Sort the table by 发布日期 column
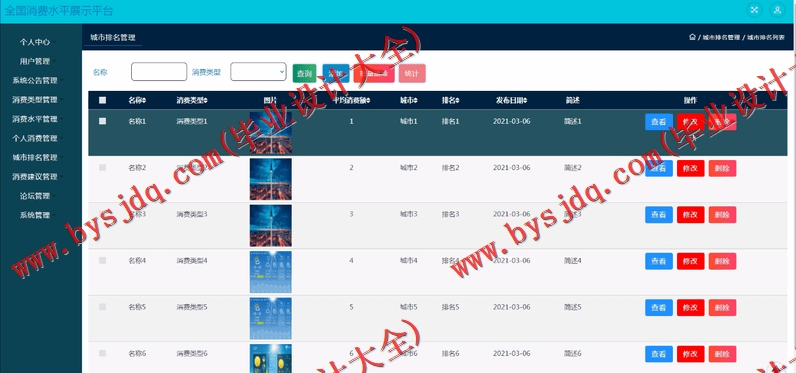This screenshot has width=796, height=373. click(512, 100)
